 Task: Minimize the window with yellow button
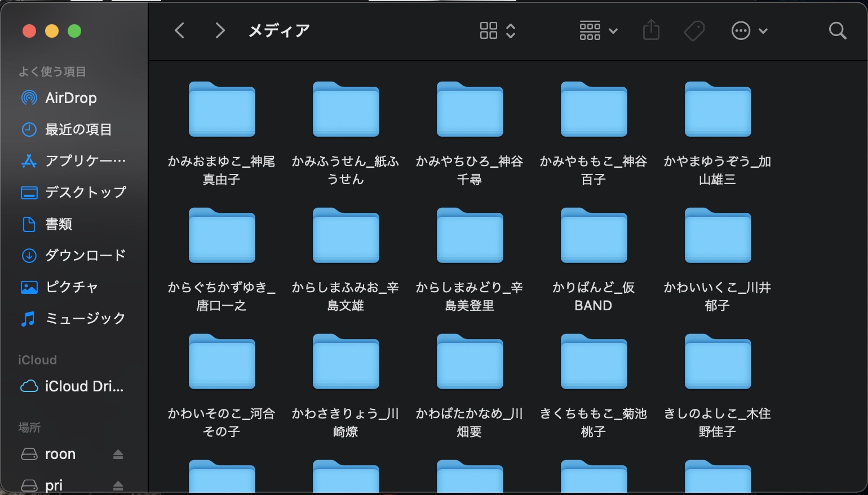pos(52,31)
